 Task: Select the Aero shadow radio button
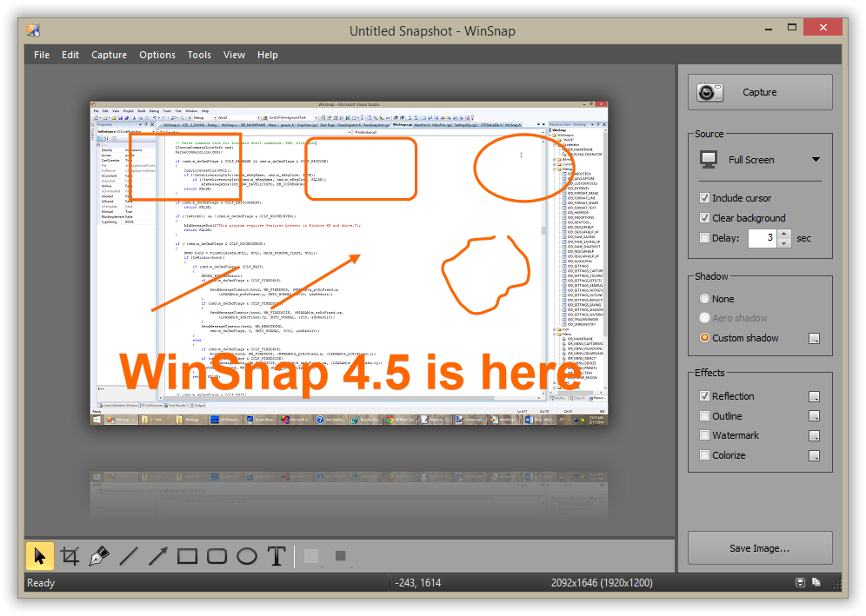(x=705, y=318)
